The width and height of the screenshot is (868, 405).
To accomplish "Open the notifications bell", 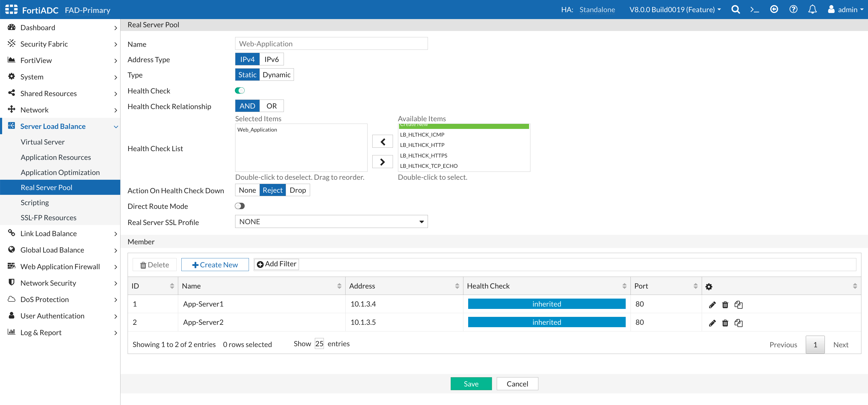I will click(x=812, y=10).
